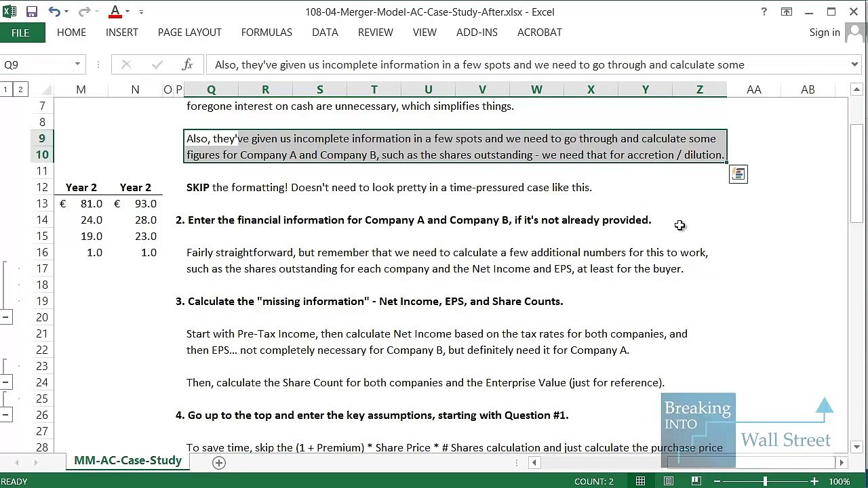Open the undo history dropdown arrow
868x488 pixels.
click(67, 12)
